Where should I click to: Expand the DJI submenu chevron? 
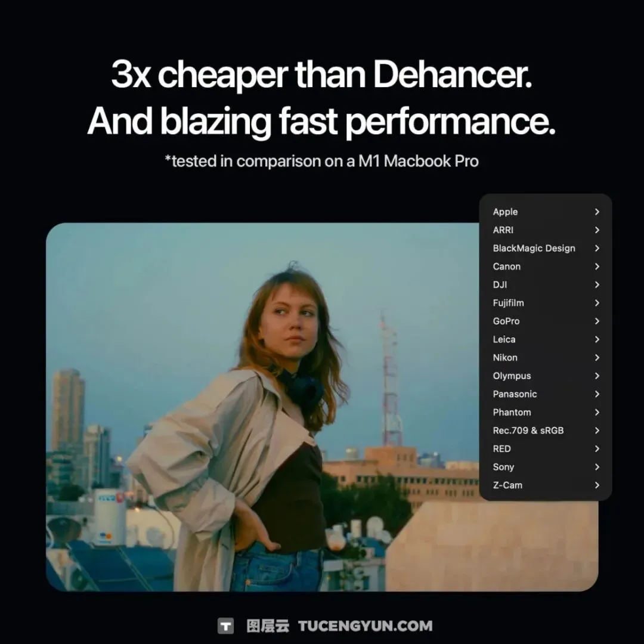(x=597, y=284)
